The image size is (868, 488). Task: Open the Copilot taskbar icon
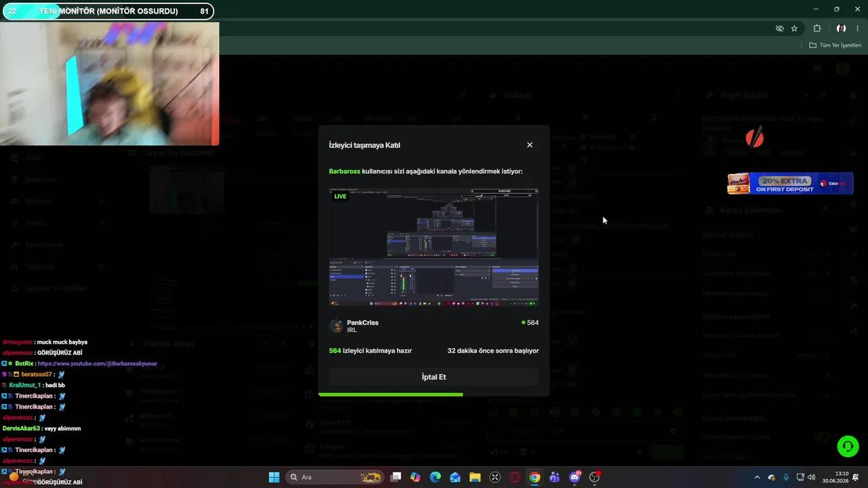[416, 477]
